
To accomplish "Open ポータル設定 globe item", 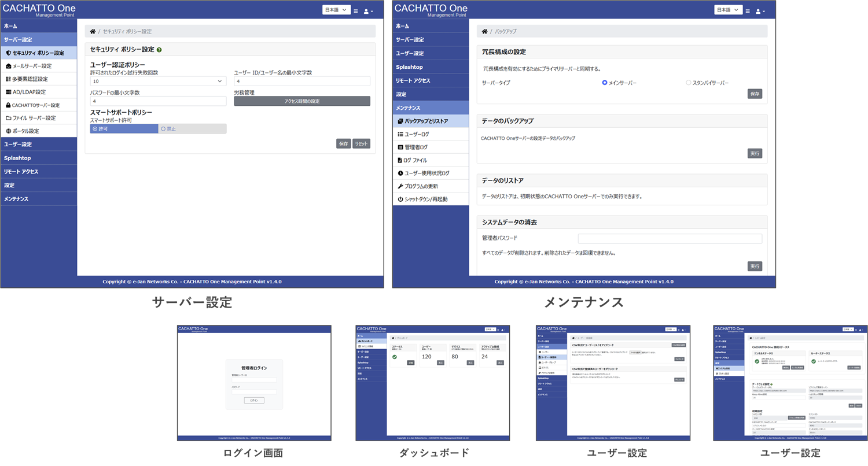I will (x=39, y=131).
